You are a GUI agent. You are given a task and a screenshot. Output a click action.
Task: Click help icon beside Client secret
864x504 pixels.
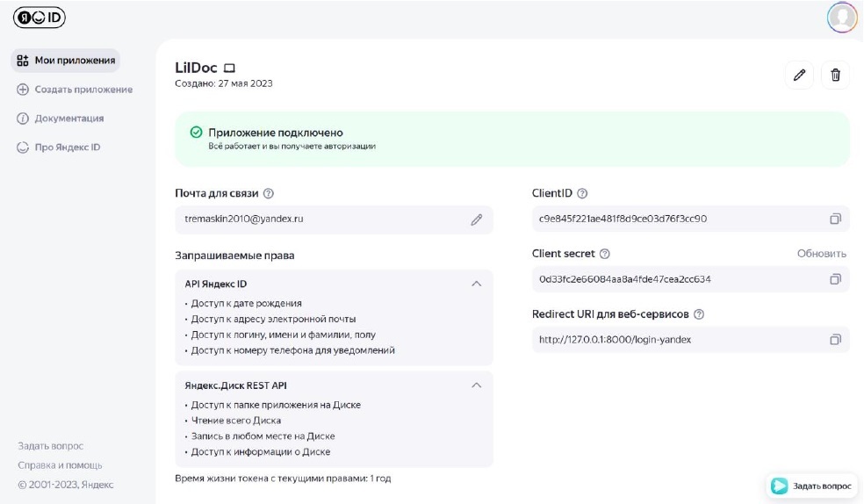tap(604, 254)
